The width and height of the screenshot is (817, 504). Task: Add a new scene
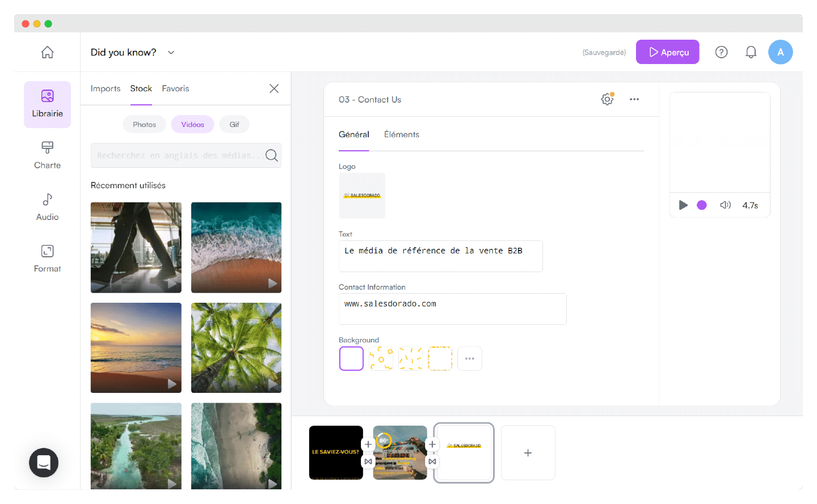click(528, 453)
